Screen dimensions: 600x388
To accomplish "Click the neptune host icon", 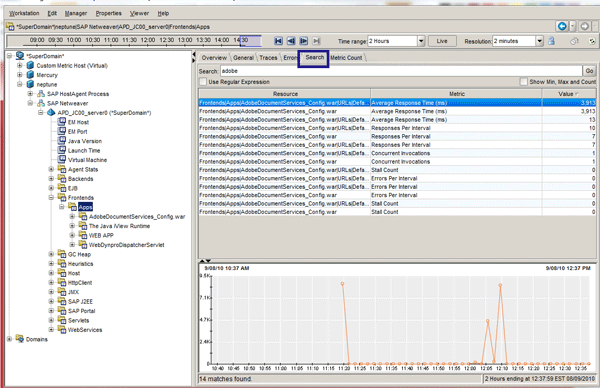I will click(30, 84).
